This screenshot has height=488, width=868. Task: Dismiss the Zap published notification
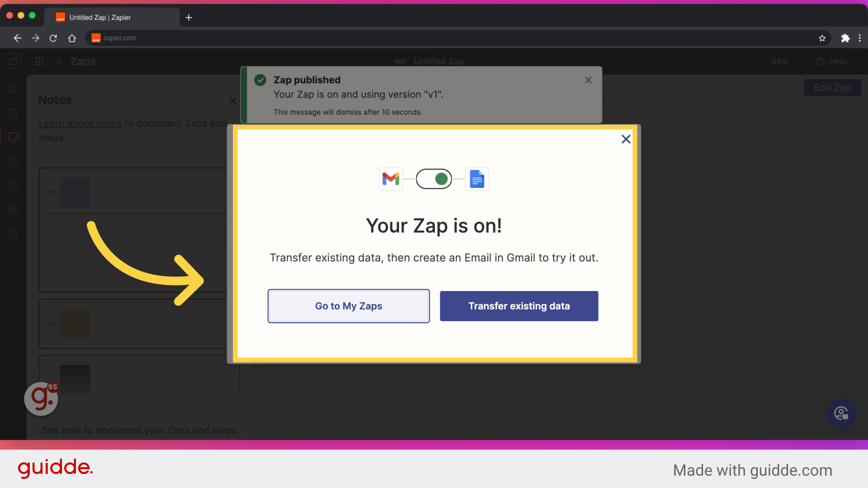coord(588,80)
